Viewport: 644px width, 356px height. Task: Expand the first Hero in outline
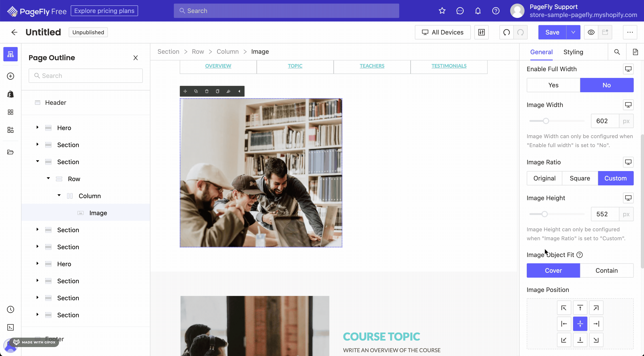tap(38, 127)
